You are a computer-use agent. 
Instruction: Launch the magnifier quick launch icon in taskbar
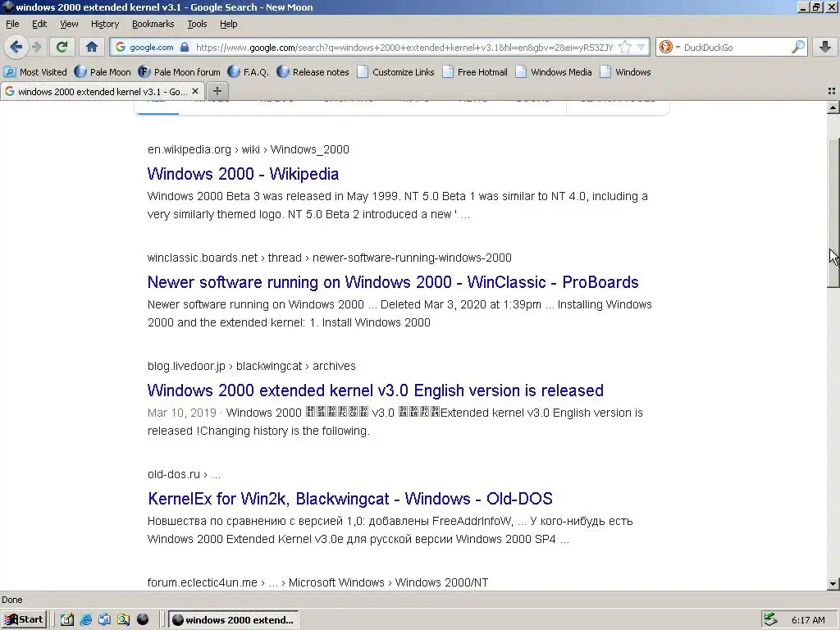[124, 620]
